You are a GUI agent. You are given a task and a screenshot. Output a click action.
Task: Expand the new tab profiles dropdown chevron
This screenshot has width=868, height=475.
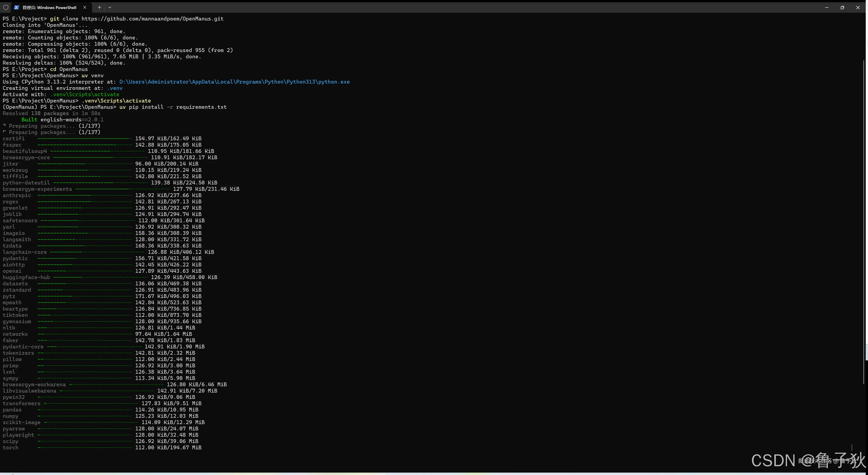(x=110, y=7)
